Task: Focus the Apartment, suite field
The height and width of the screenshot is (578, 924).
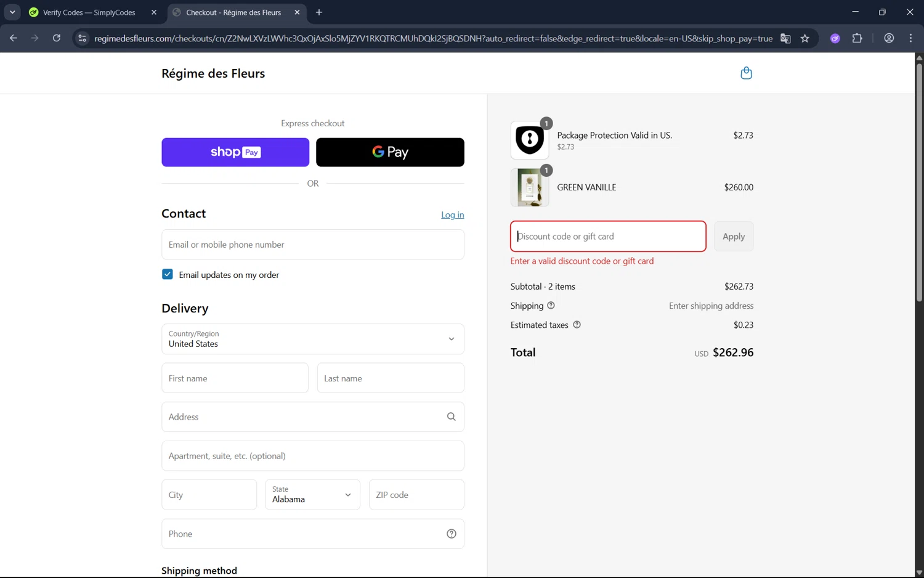Action: tap(313, 456)
